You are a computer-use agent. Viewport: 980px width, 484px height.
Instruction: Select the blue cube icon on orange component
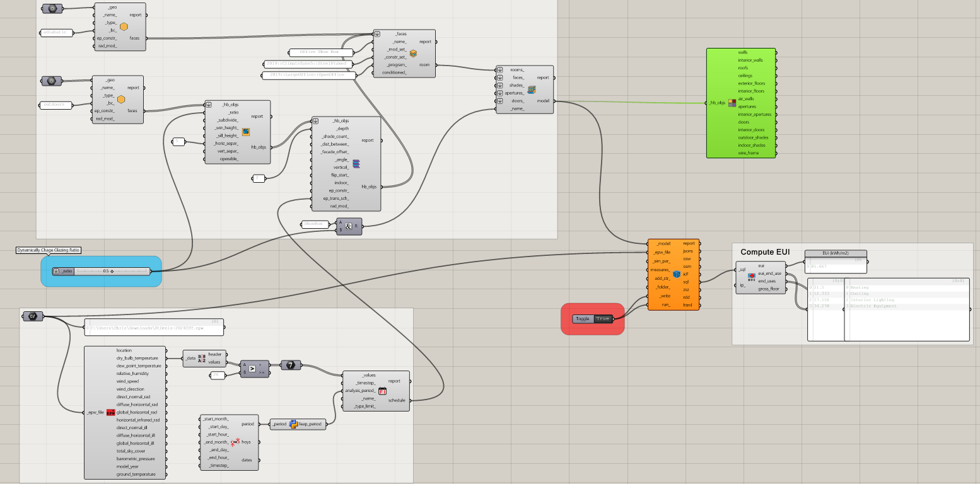[677, 274]
